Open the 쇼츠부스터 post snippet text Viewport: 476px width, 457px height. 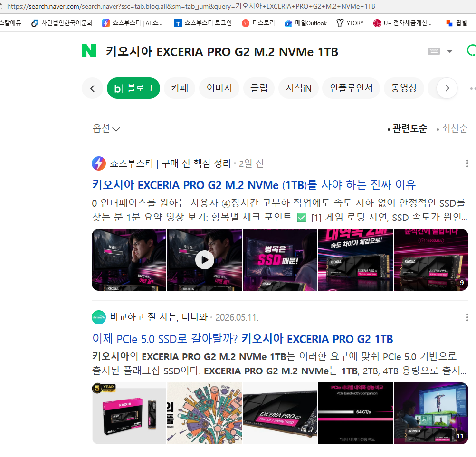pos(279,210)
